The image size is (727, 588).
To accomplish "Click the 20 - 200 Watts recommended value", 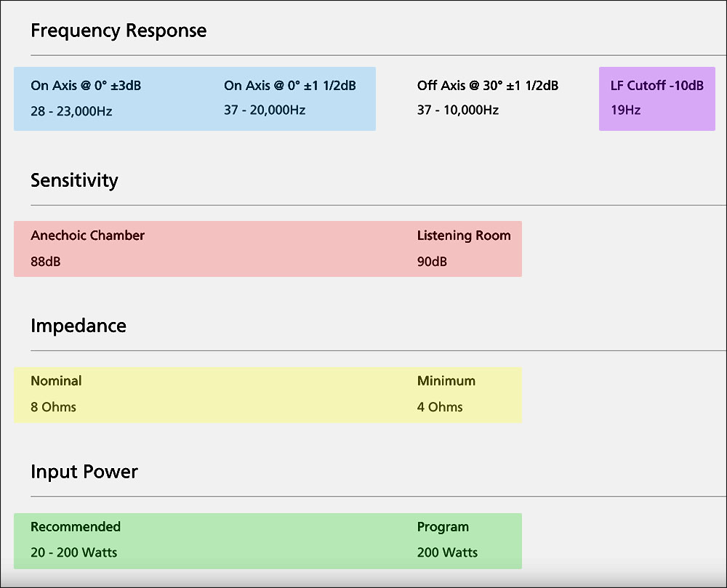I will point(73,552).
